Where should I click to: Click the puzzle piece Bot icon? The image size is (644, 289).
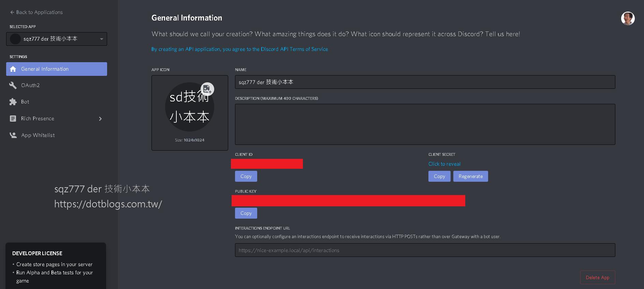click(13, 102)
